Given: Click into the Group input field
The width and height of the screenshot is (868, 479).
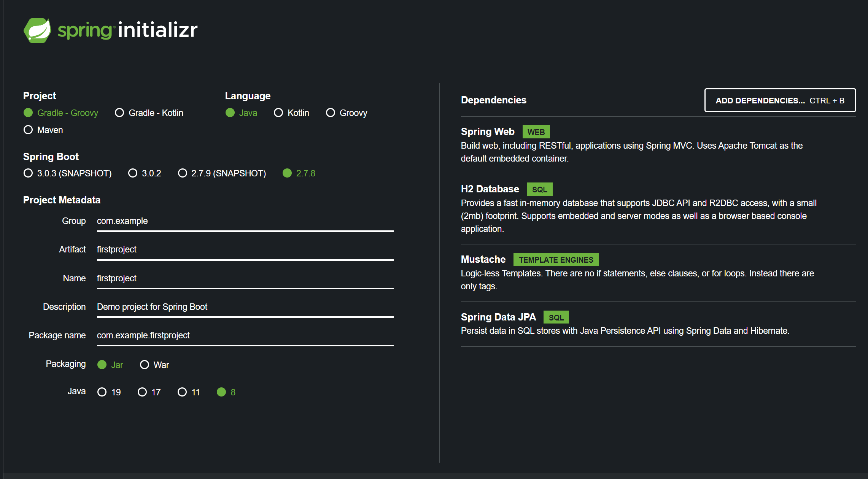Looking at the screenshot, I should (245, 221).
